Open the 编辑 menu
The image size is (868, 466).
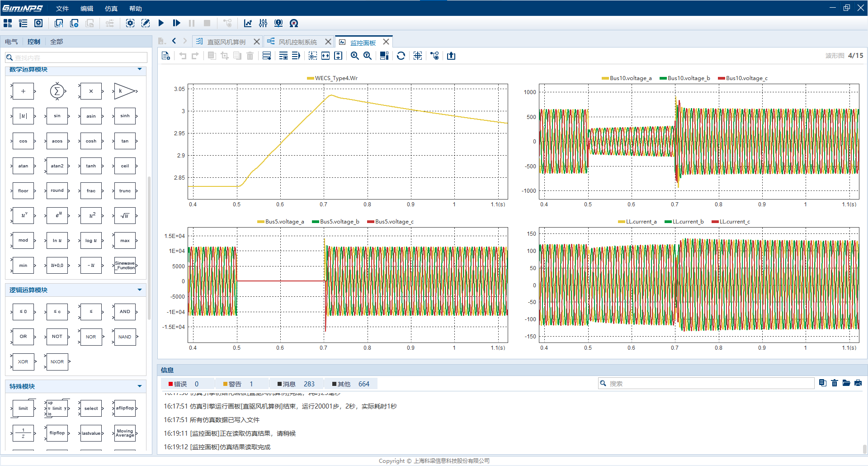pos(87,9)
